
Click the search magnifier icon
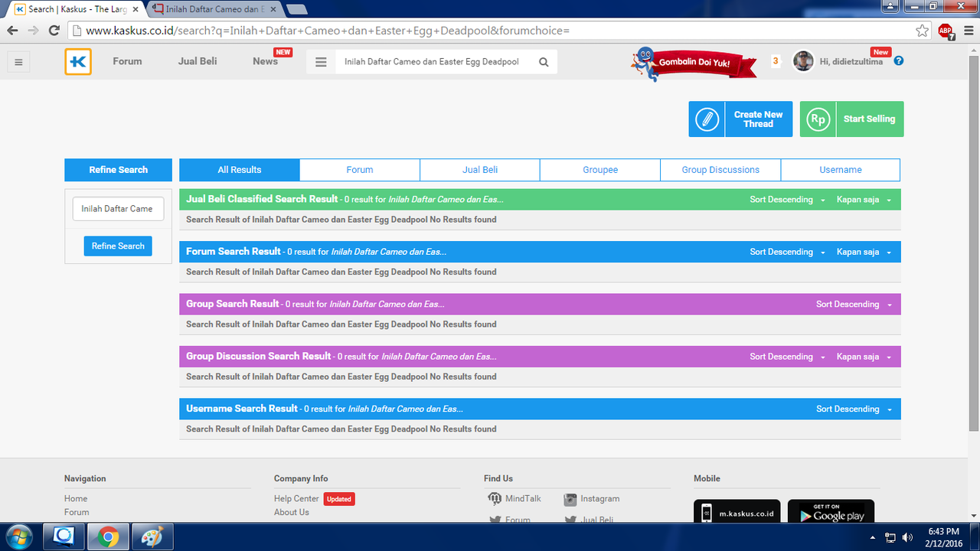[544, 62]
